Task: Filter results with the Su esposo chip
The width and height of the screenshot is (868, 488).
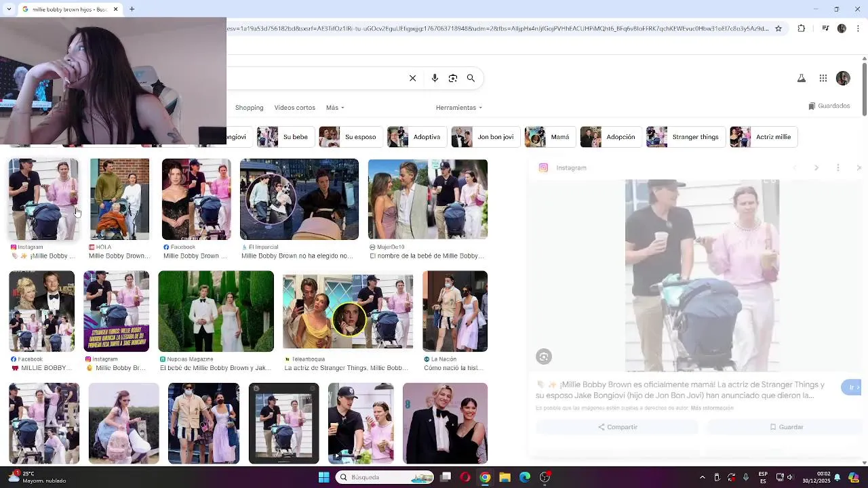Action: pyautogui.click(x=350, y=137)
